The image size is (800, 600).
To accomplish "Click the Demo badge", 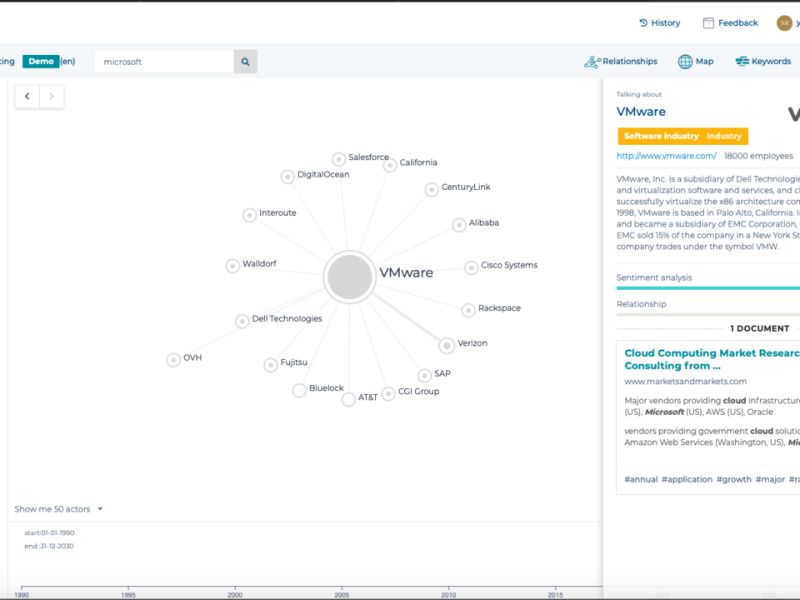I will (x=41, y=61).
